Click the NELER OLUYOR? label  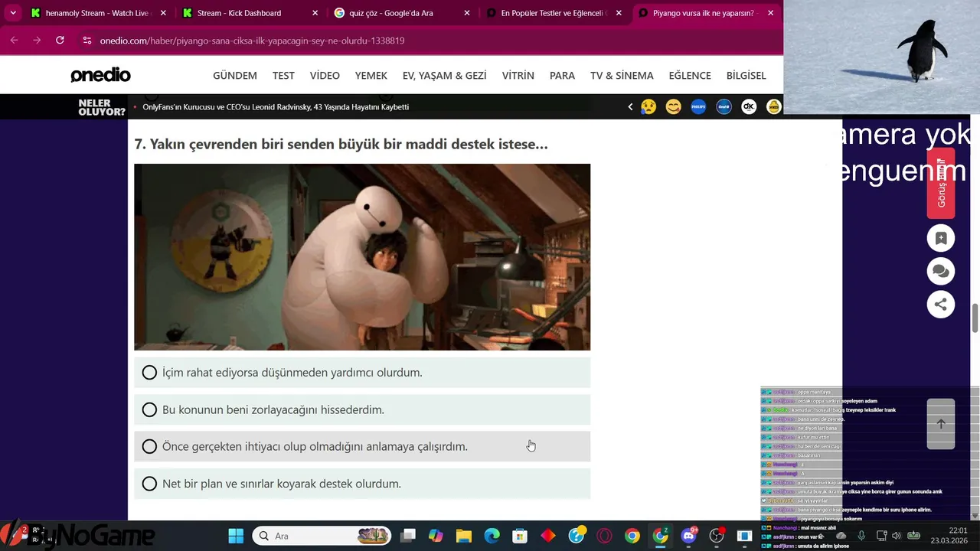click(x=102, y=107)
